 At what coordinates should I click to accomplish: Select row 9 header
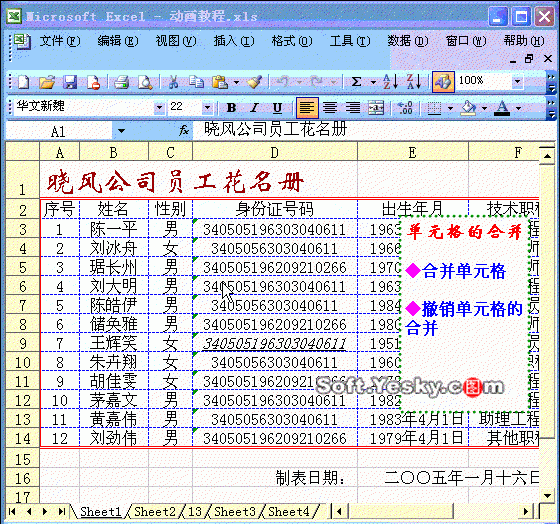[x=22, y=343]
